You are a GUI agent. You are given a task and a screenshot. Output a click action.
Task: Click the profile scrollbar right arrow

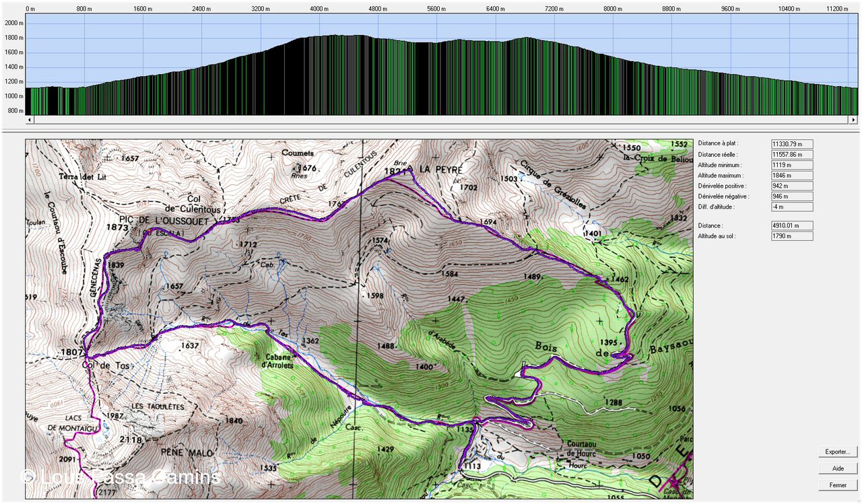pyautogui.click(x=853, y=120)
